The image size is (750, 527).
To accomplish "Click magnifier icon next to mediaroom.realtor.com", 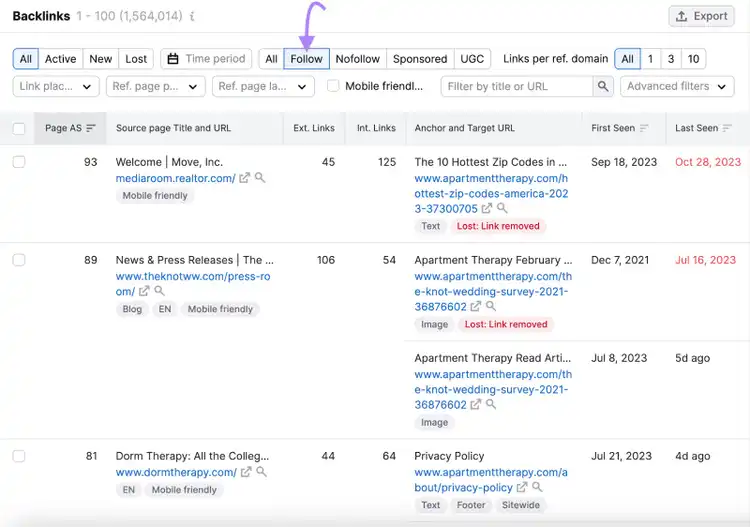I will [260, 178].
